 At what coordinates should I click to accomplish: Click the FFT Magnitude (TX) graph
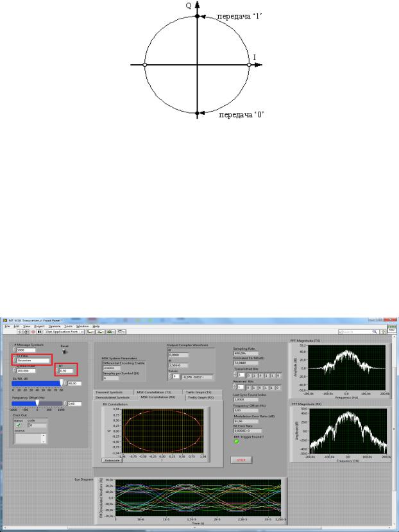(346, 368)
